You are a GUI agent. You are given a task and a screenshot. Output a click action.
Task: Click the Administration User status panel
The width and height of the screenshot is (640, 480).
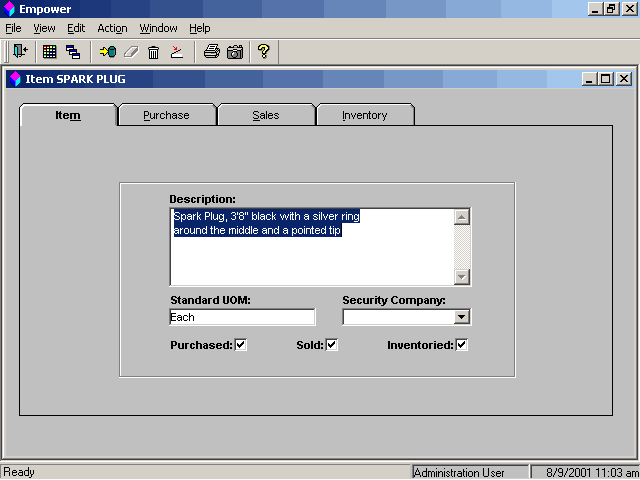point(470,472)
